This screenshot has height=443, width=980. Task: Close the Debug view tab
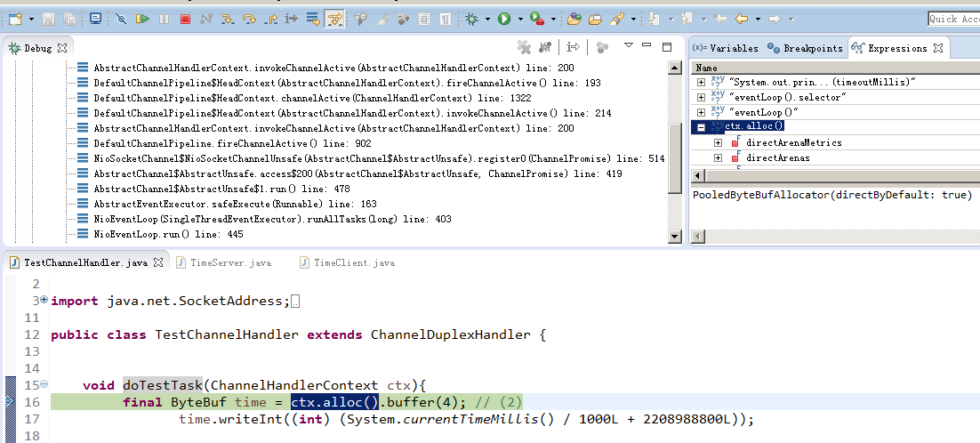(x=62, y=47)
